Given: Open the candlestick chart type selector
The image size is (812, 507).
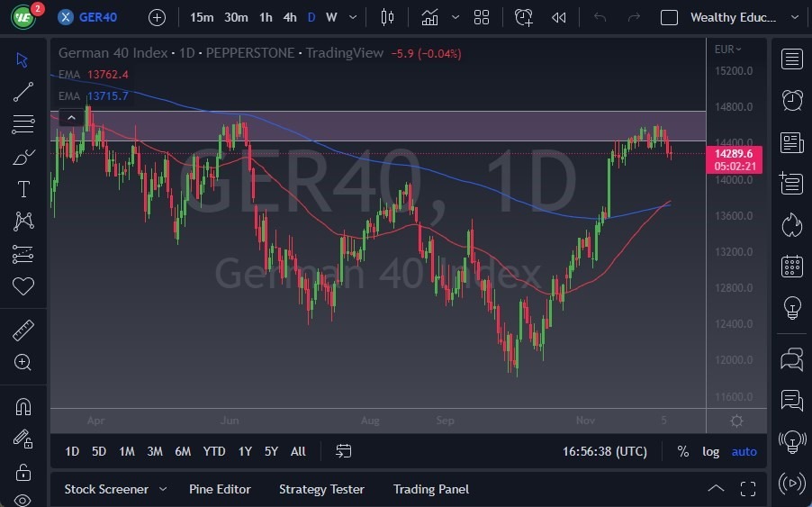Looking at the screenshot, I should [x=387, y=17].
